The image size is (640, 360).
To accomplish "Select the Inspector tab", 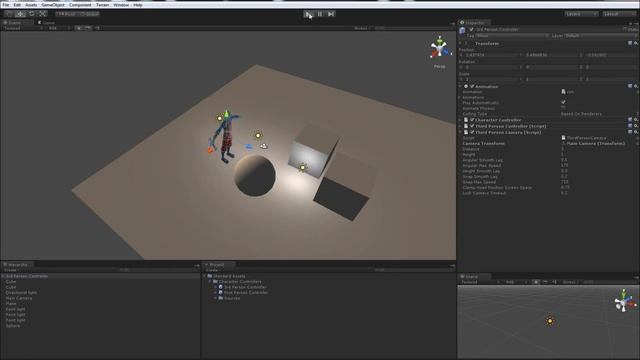I will pos(474,23).
